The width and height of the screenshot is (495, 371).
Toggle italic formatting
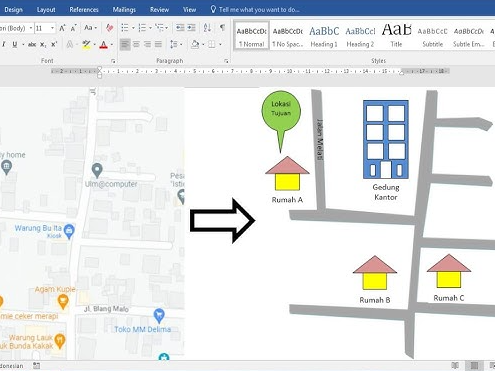[4, 44]
